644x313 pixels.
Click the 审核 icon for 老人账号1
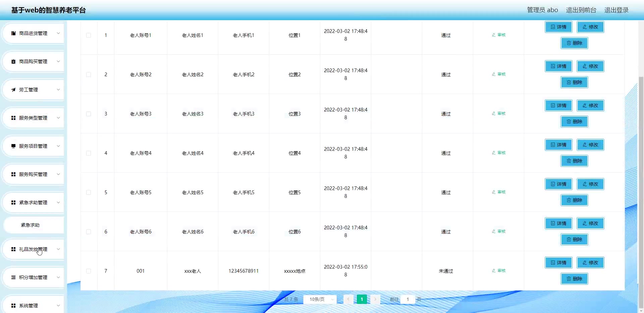(x=494, y=35)
